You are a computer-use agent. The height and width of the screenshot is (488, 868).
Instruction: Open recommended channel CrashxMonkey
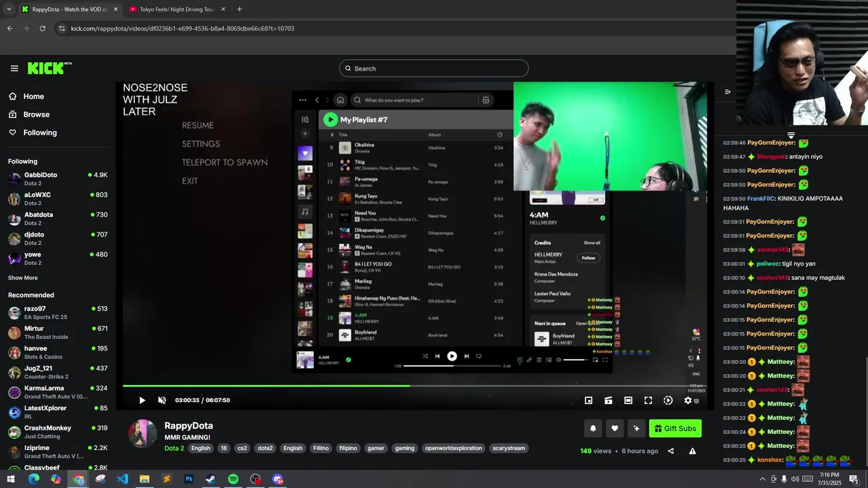(58, 432)
